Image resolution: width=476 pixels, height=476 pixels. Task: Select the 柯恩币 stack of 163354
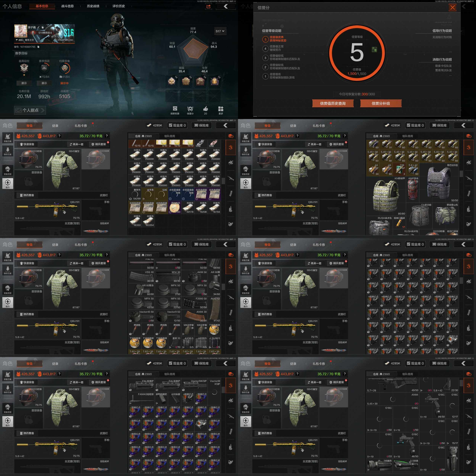point(148,221)
